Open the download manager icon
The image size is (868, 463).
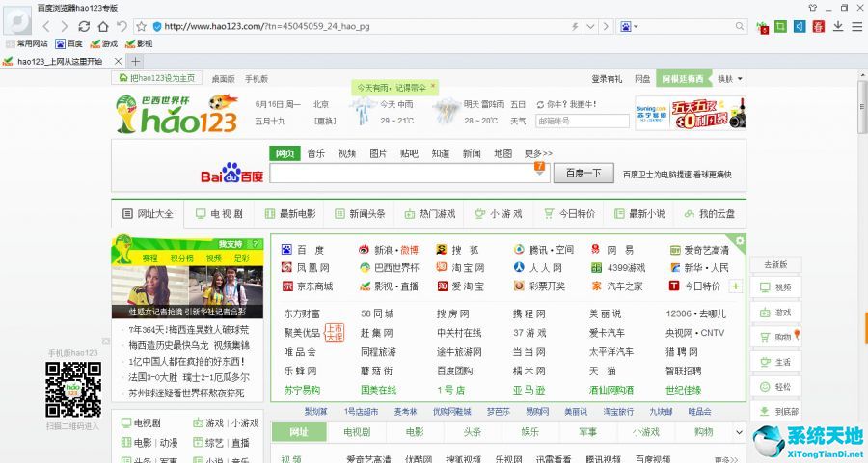coord(838,26)
